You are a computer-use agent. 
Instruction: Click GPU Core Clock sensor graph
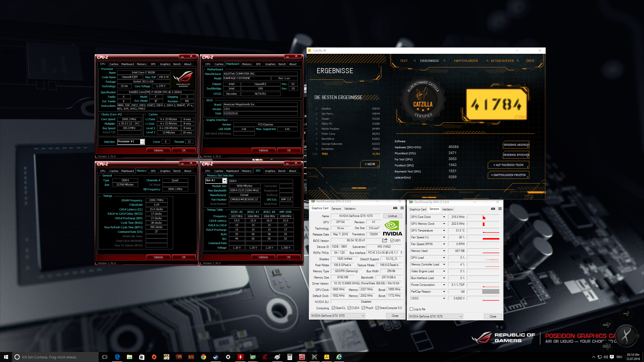point(483,217)
